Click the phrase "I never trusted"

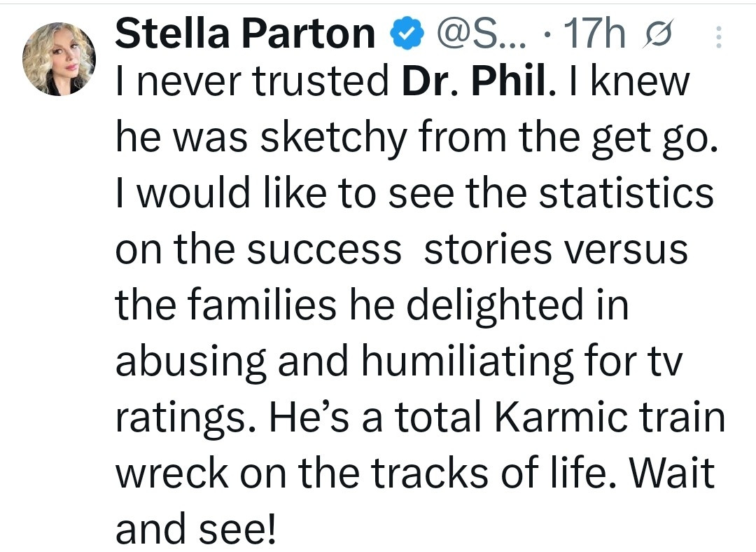pos(252,81)
